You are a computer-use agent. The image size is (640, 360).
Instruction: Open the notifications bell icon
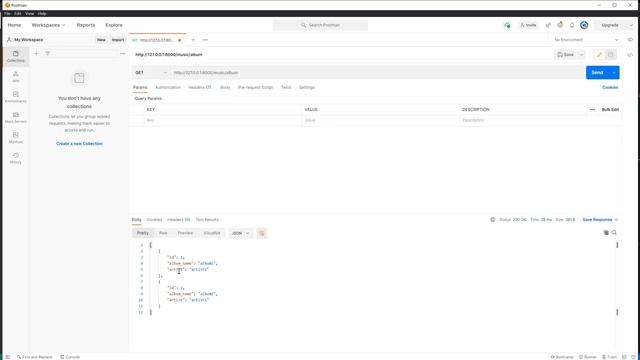tap(572, 25)
